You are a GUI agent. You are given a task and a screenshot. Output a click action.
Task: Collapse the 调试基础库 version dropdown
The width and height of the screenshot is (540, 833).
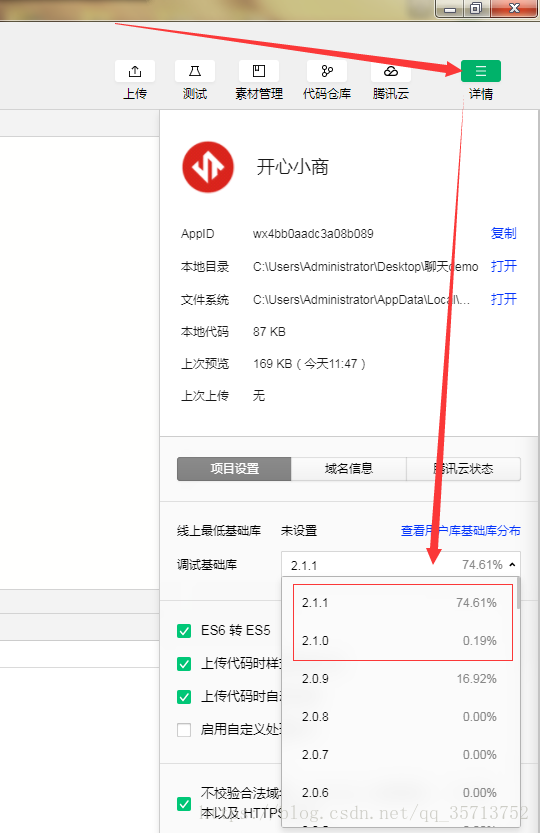click(x=401, y=565)
